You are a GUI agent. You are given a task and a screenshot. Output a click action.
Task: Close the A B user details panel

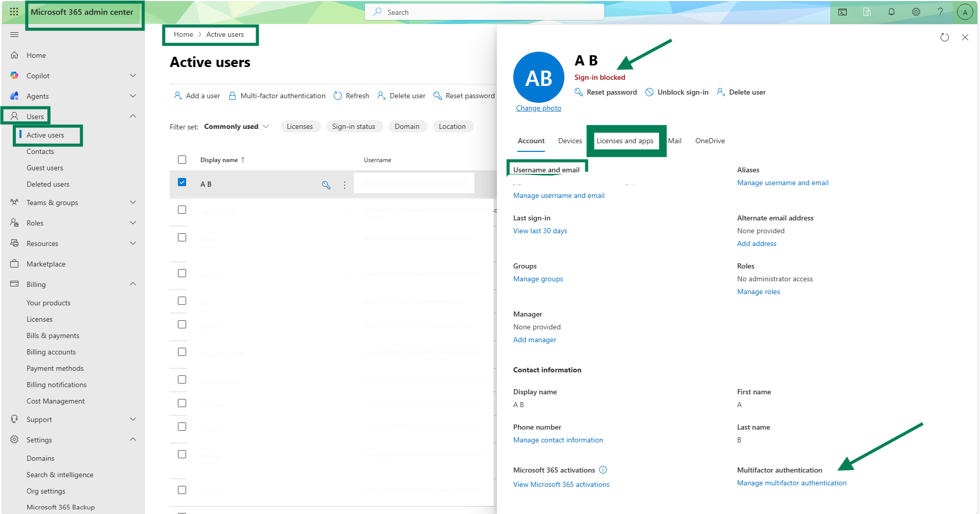pos(965,37)
